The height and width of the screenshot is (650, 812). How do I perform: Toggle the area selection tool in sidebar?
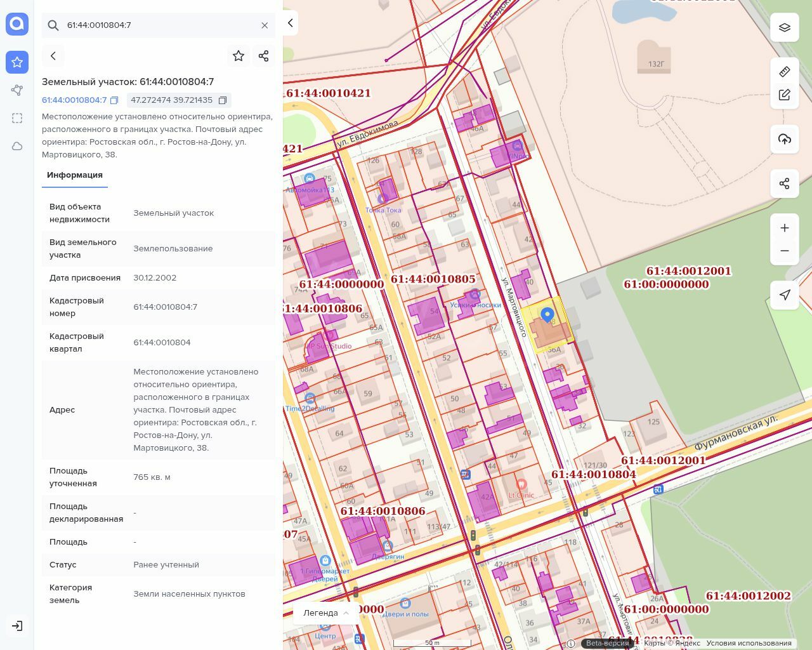(17, 118)
